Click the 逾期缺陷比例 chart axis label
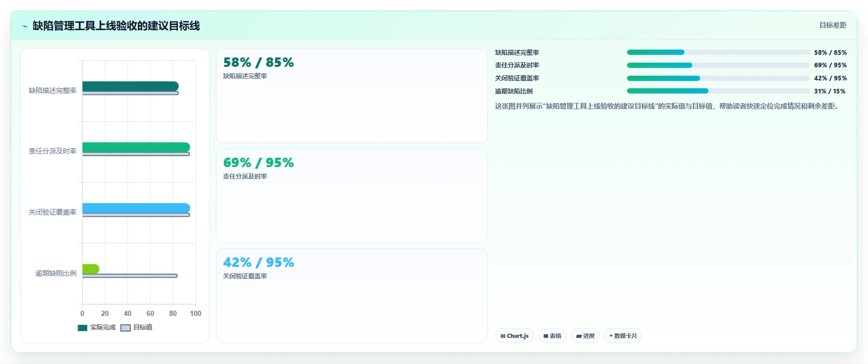 coord(56,273)
